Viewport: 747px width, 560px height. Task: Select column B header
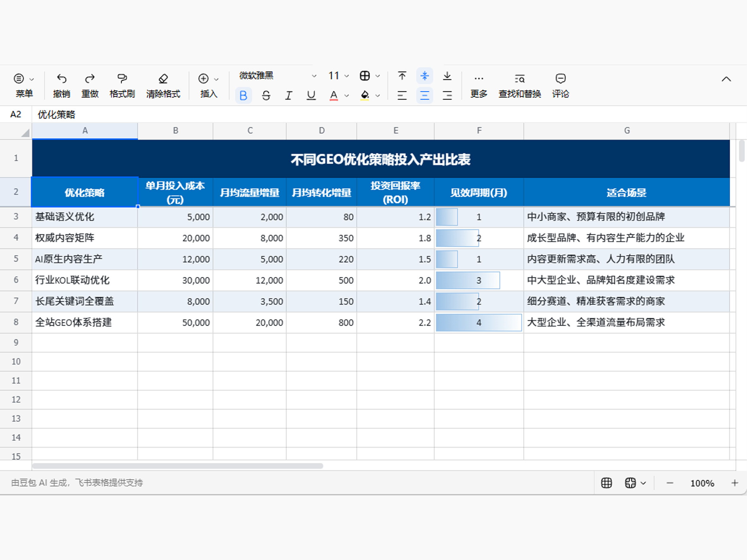point(175,131)
